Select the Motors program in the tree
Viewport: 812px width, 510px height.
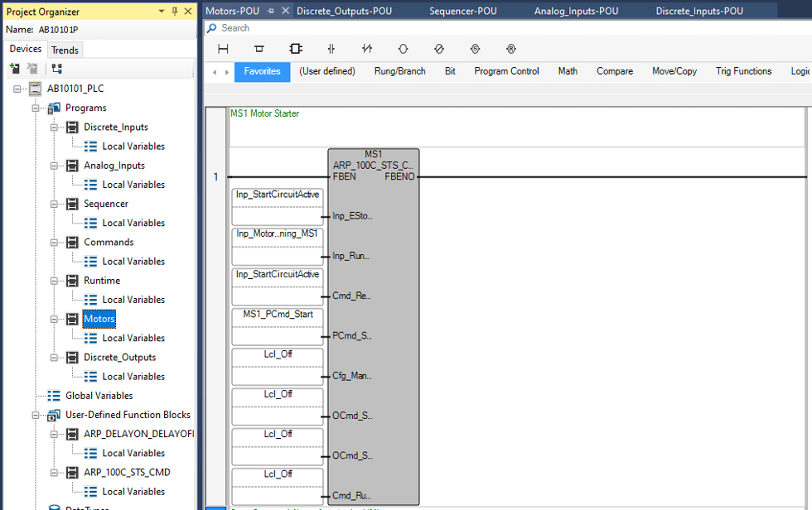[99, 319]
